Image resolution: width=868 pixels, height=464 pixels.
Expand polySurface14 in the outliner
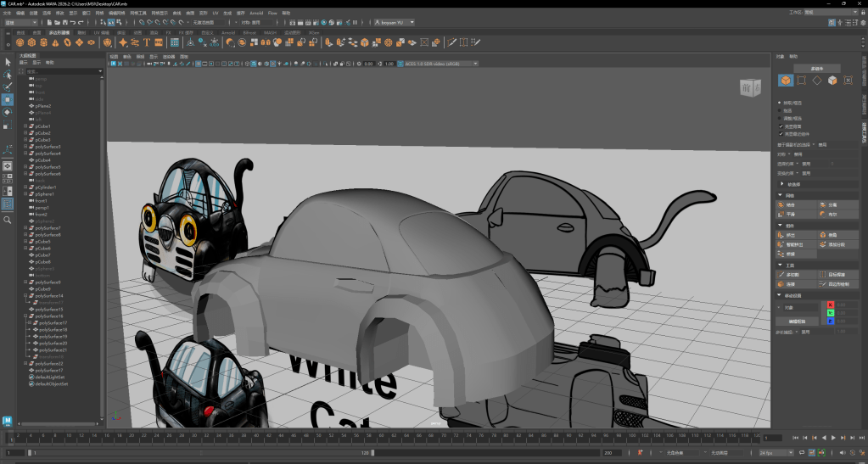[x=25, y=296]
